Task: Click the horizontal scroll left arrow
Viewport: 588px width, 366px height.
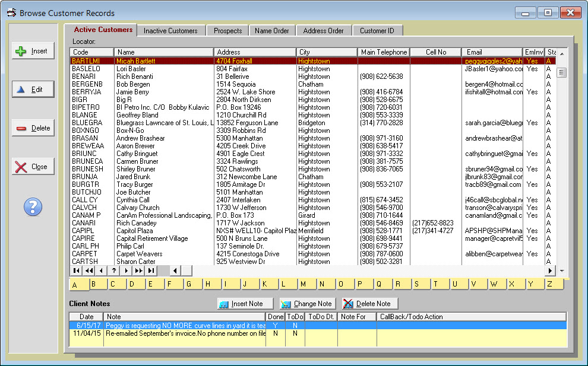Action: pyautogui.click(x=175, y=270)
